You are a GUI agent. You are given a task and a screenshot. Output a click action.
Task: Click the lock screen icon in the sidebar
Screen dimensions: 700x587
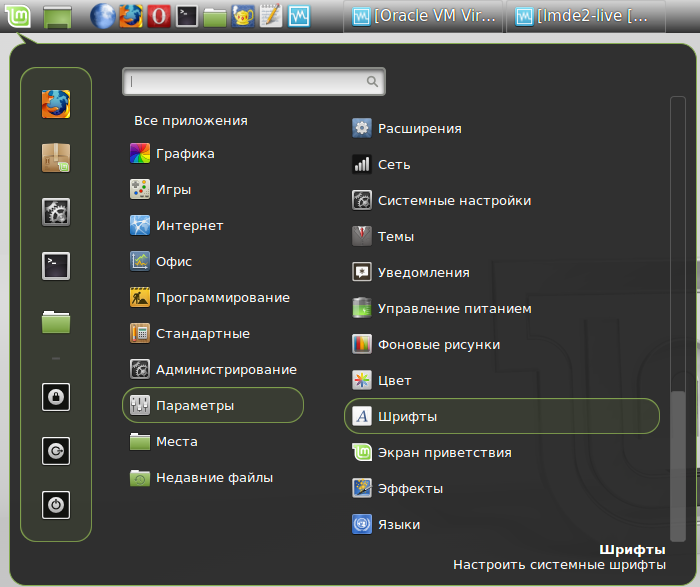[56, 397]
